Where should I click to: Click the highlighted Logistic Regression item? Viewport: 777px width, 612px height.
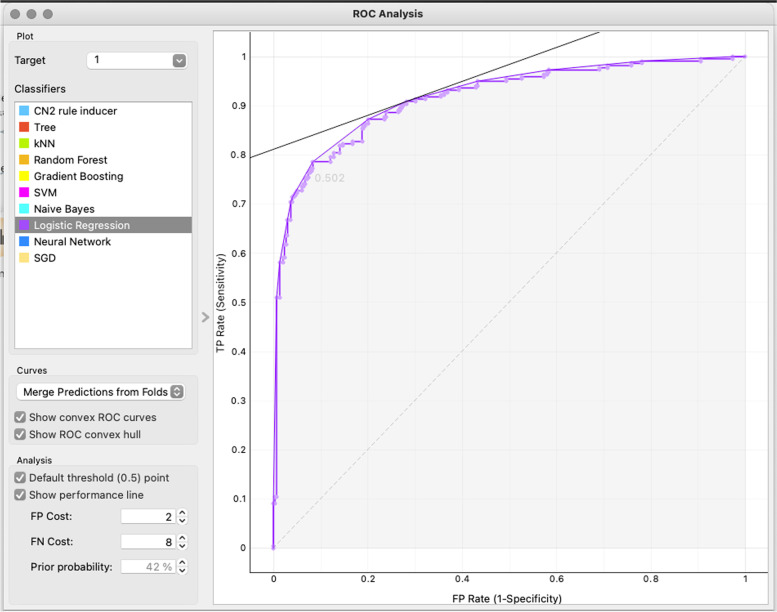pyautogui.click(x=81, y=225)
